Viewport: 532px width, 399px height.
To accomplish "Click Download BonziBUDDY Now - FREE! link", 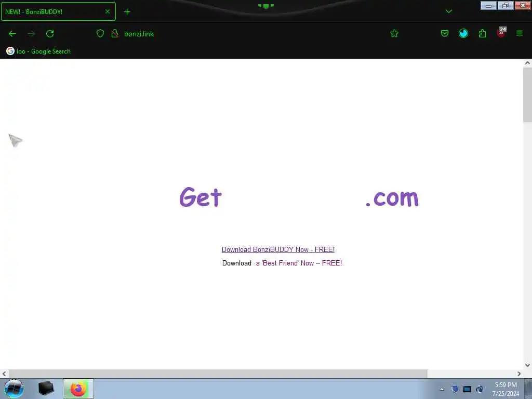I will pyautogui.click(x=278, y=250).
